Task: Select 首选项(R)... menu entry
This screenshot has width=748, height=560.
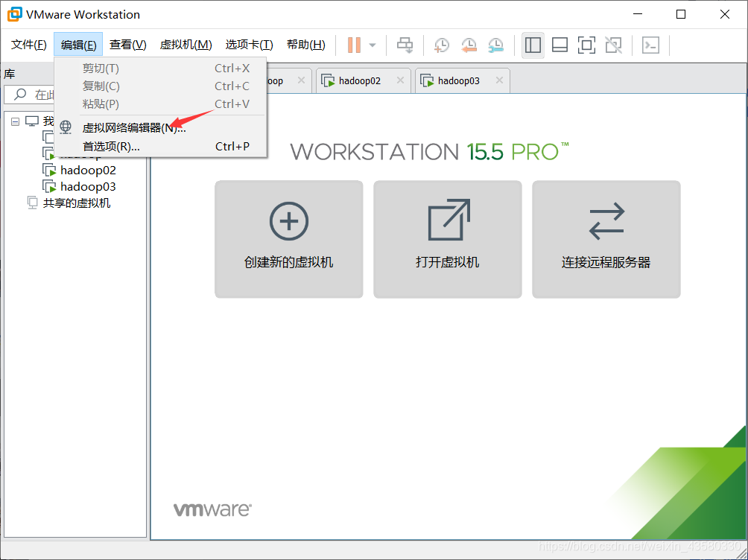Action: coord(160,147)
